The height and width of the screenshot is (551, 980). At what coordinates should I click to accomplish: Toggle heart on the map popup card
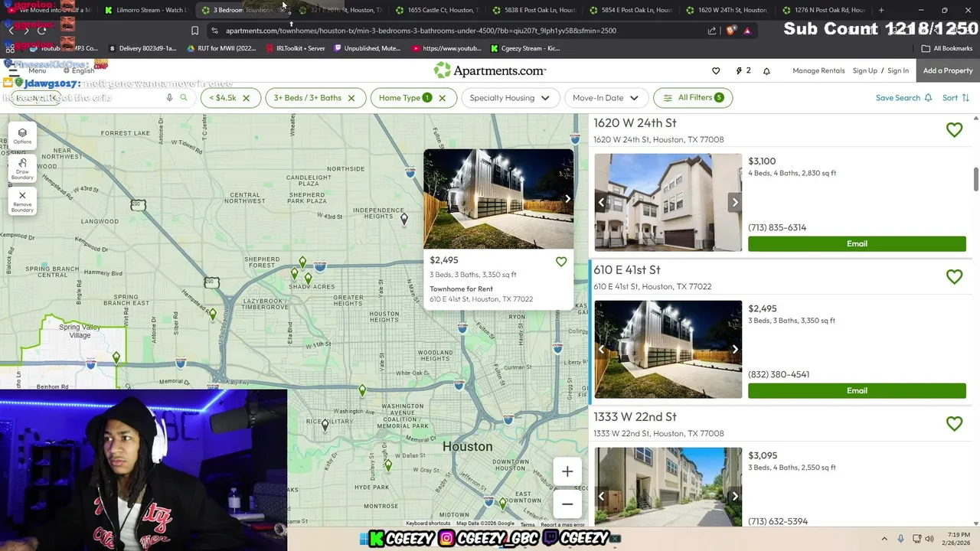561,262
